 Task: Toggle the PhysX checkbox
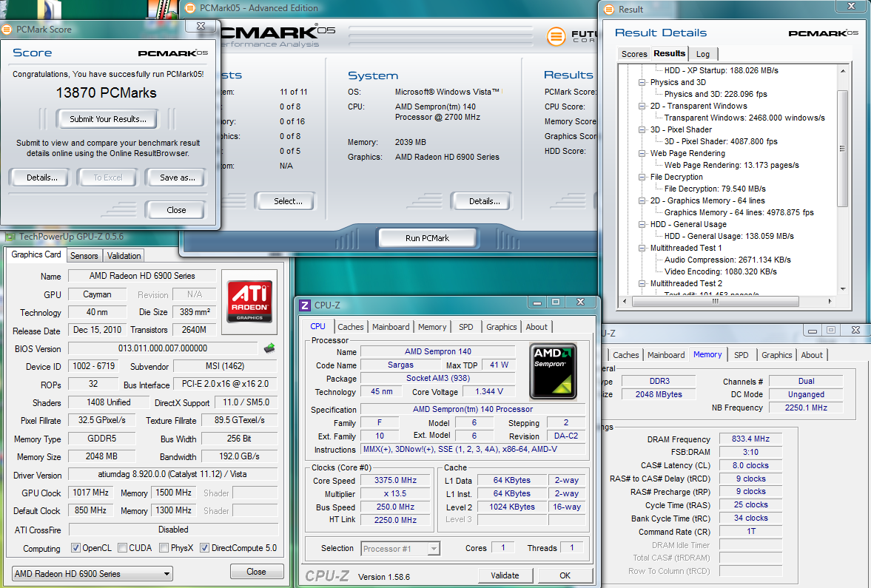click(164, 548)
